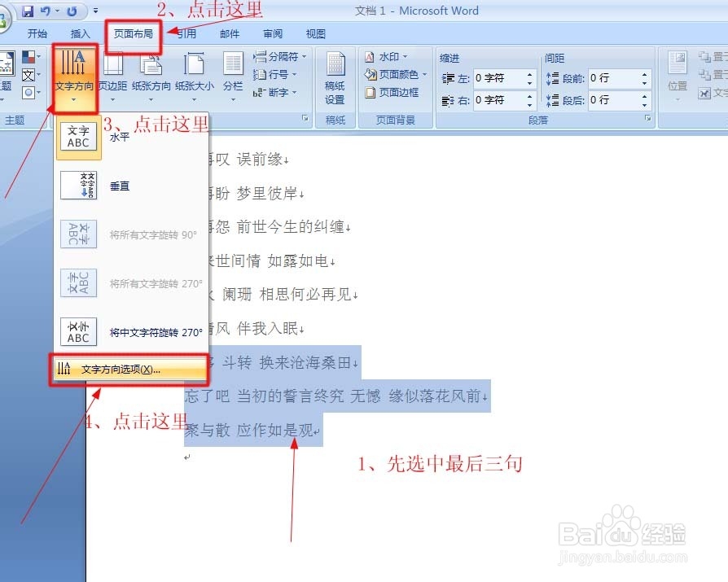Viewport: 728px width, 582px height.
Task: Choose 水平 horizontal text direction
Action: coord(131,137)
